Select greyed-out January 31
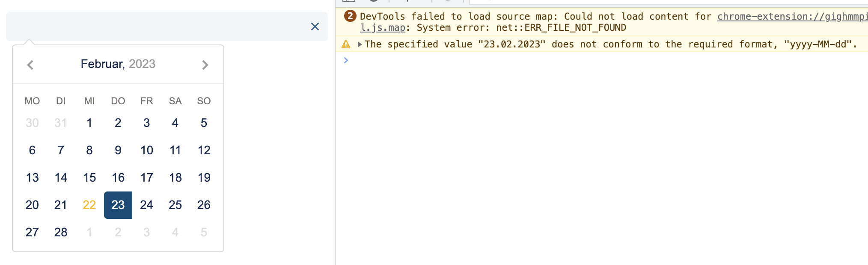Screen dimensions: 868x265 click(x=61, y=123)
